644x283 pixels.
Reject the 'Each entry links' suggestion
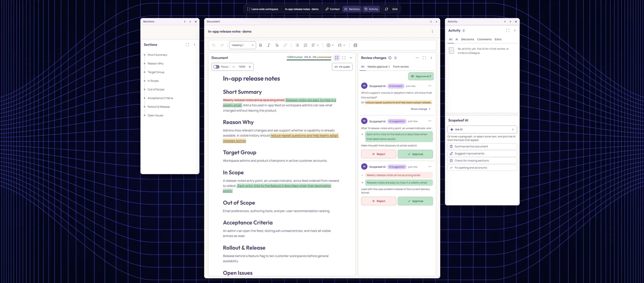tap(379, 154)
